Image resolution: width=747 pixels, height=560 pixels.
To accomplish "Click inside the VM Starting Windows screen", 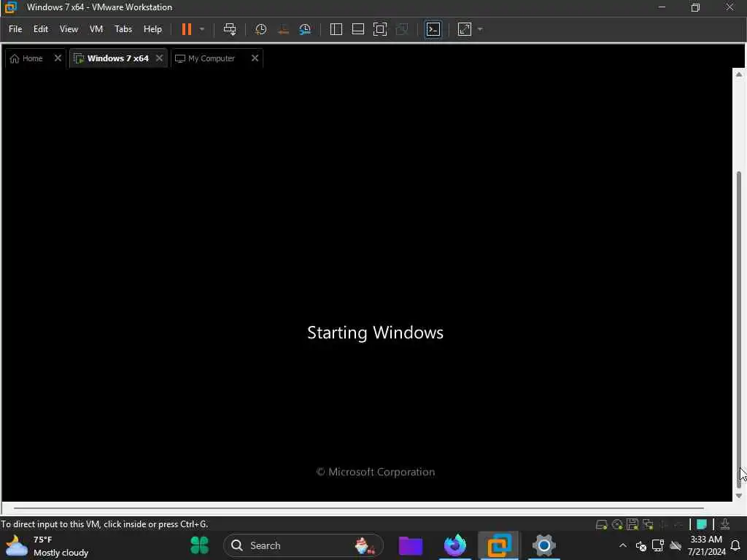I will [x=367, y=286].
